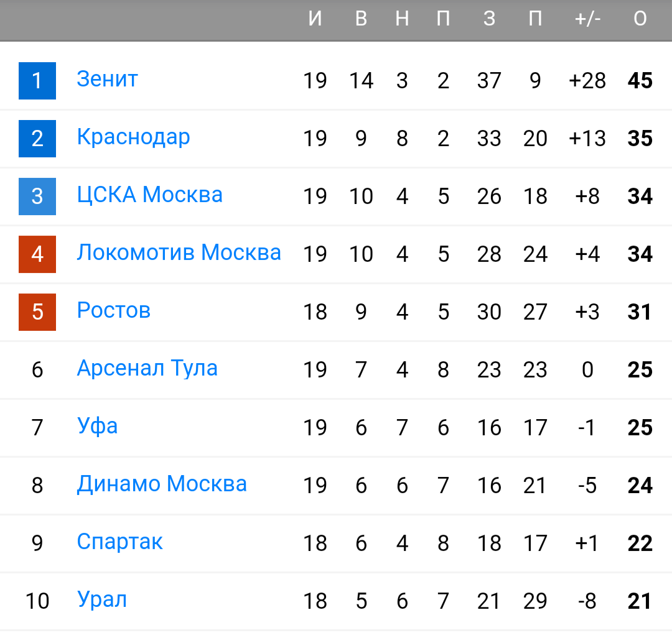Sort the standings by points column О
Image resolution: width=672 pixels, height=633 pixels.
point(640,19)
